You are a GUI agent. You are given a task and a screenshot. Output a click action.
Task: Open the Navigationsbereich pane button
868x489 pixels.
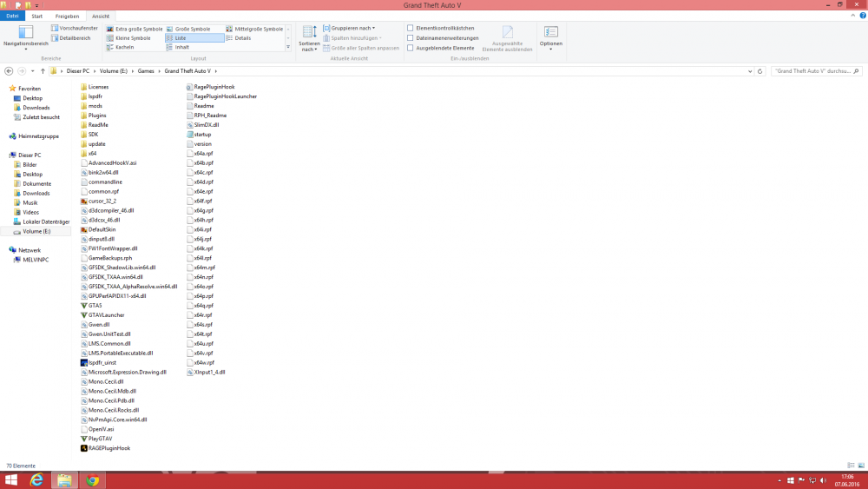[25, 37]
